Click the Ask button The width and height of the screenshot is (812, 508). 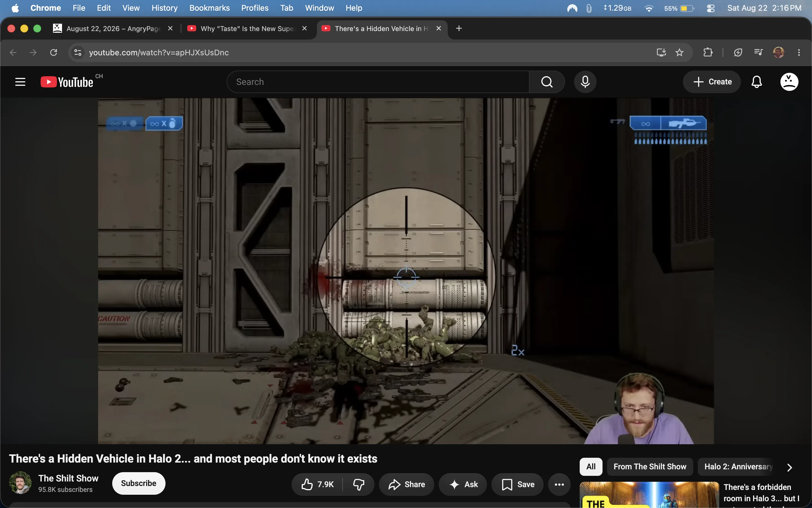coord(463,484)
